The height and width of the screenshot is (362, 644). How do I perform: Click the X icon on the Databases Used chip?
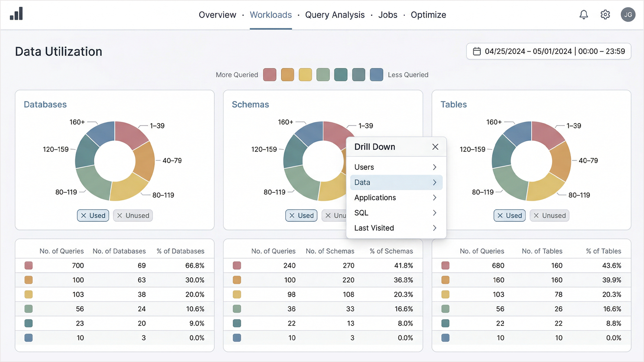84,216
